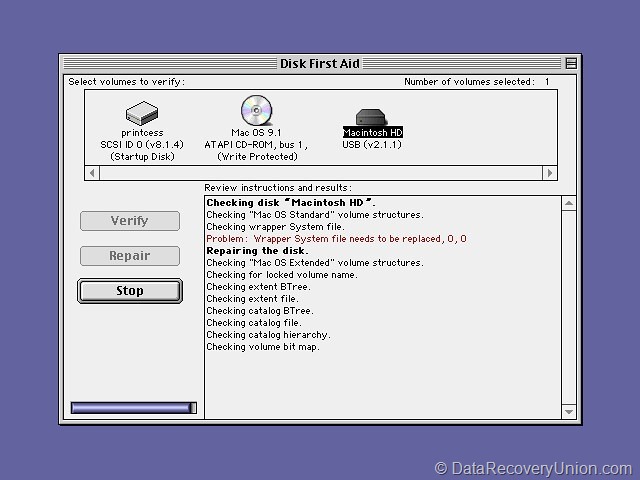Click the results pane scroll down arrow
640x480 pixels.
(x=569, y=412)
